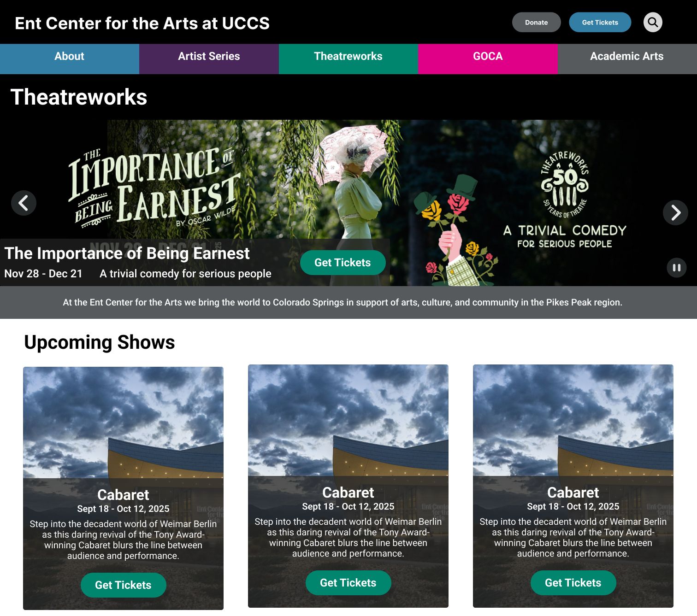Get tickets for Importance of Being Earnest
This screenshot has height=616, width=697.
(343, 263)
